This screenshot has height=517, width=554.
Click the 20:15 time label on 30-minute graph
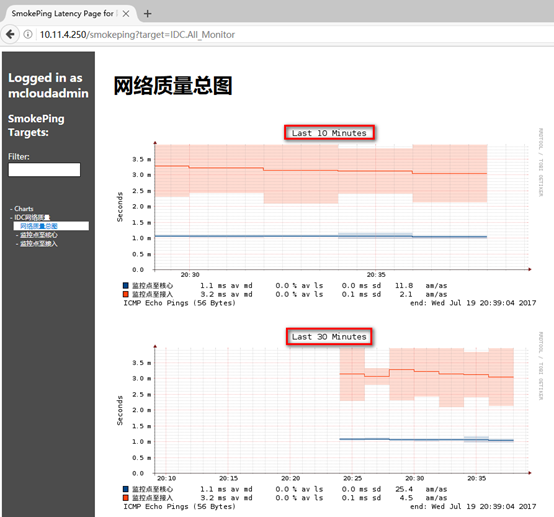click(x=229, y=478)
